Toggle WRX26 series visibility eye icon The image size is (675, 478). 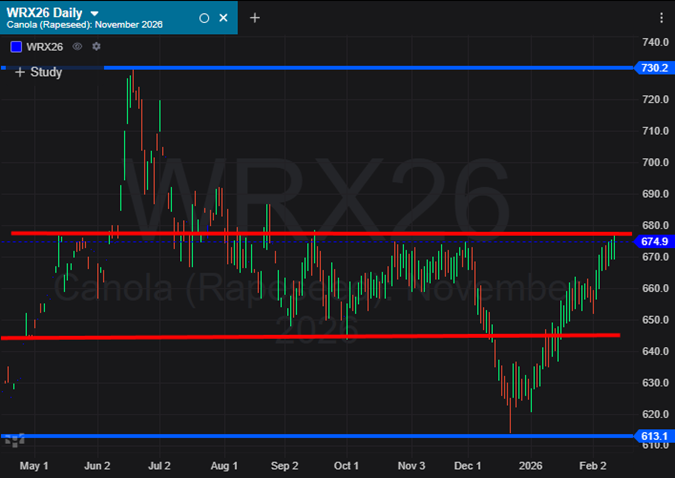coord(77,47)
